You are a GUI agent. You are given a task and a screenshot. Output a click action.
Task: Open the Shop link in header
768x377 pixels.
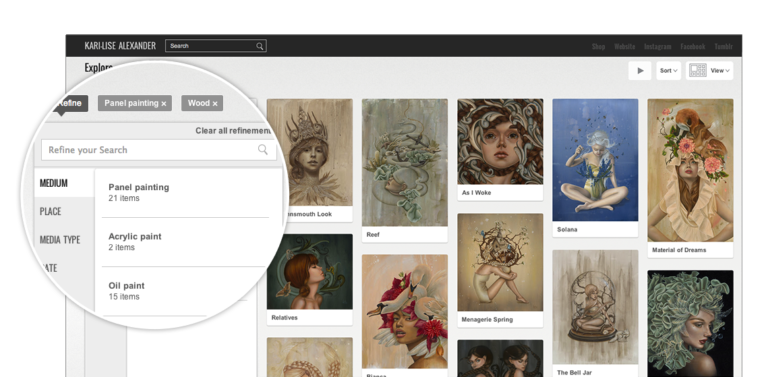[598, 47]
